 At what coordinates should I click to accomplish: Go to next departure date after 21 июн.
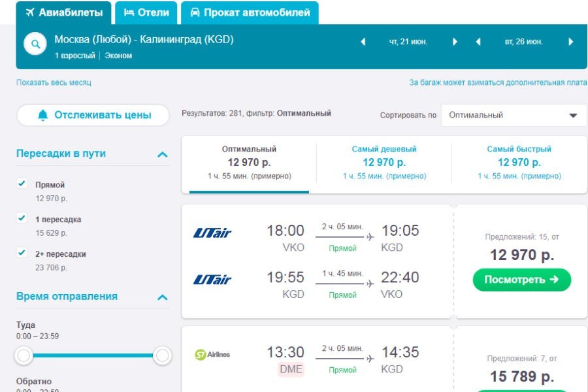455,42
